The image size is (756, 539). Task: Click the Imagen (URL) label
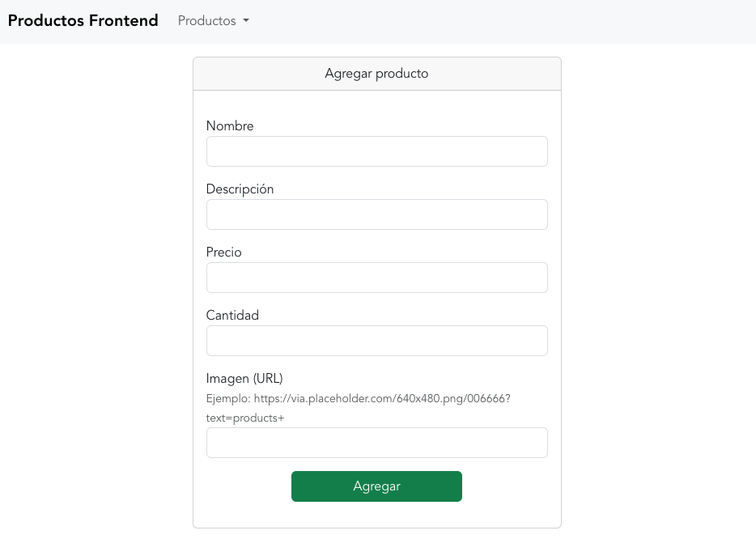244,378
